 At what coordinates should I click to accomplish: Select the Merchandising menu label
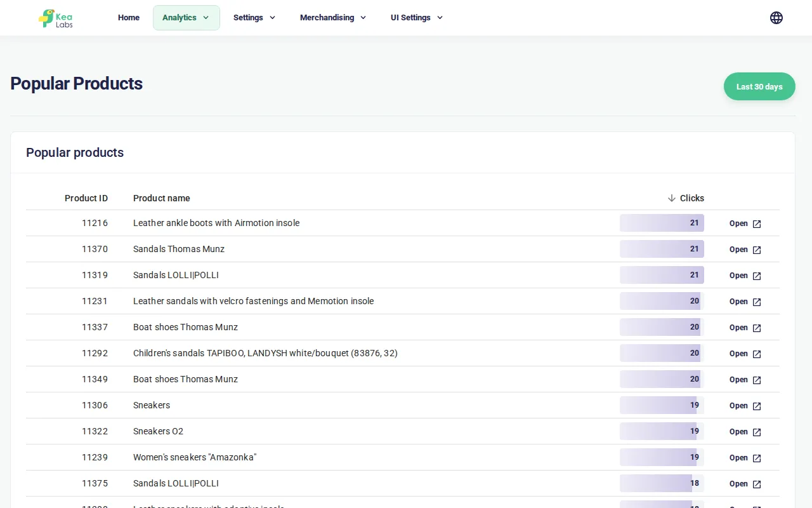click(x=327, y=18)
